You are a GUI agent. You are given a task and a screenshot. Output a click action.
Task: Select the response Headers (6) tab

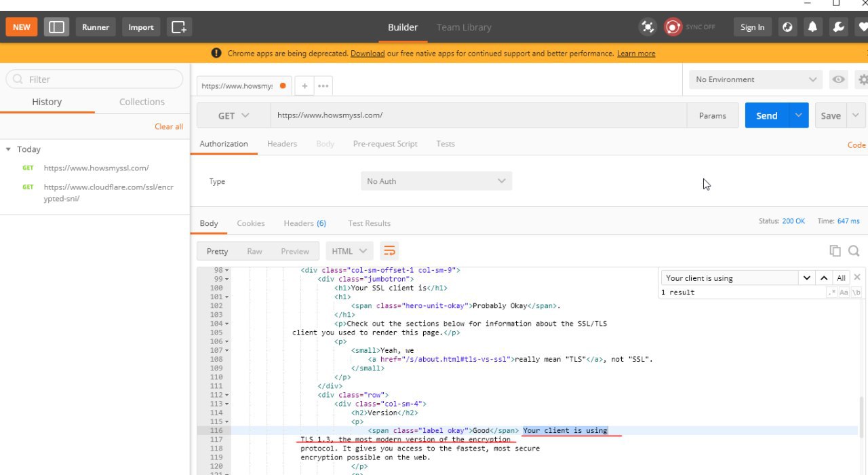(x=305, y=223)
